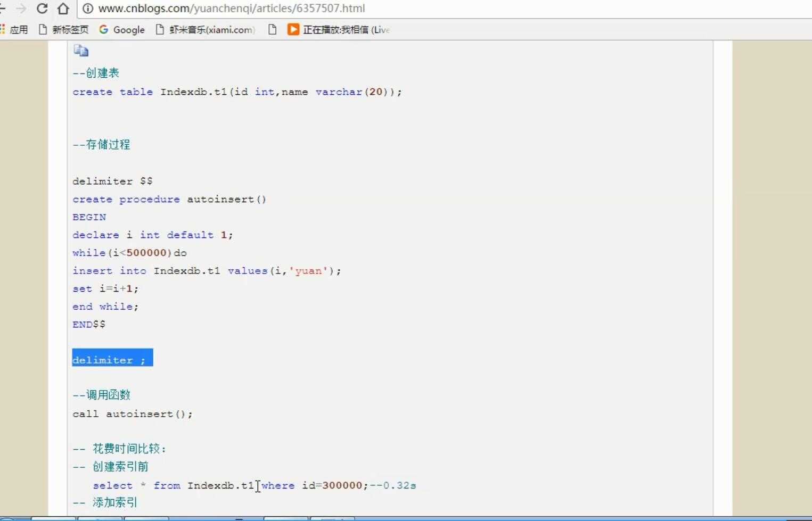Click the create table Indexdb.t1 line
This screenshot has width=812, height=521.
pyautogui.click(x=237, y=92)
